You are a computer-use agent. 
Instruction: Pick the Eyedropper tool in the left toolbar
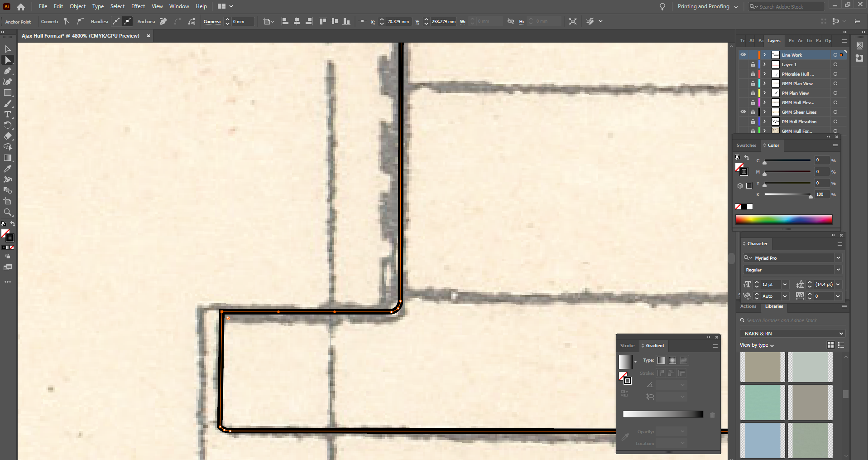coord(8,169)
